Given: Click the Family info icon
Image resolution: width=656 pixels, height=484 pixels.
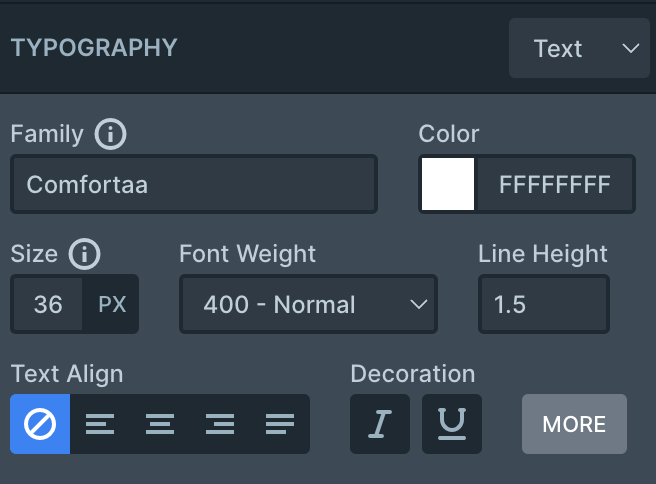Looking at the screenshot, I should coord(110,134).
